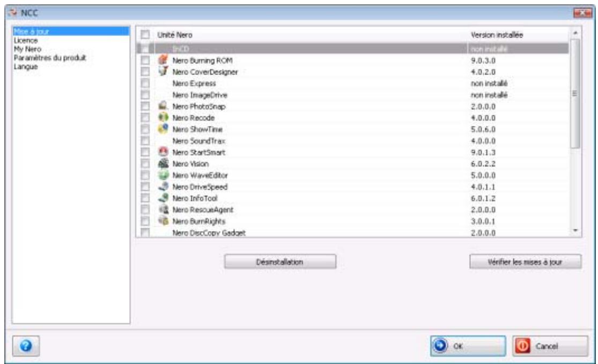Close the NCC window
This screenshot has width=598, height=364.
583,13
